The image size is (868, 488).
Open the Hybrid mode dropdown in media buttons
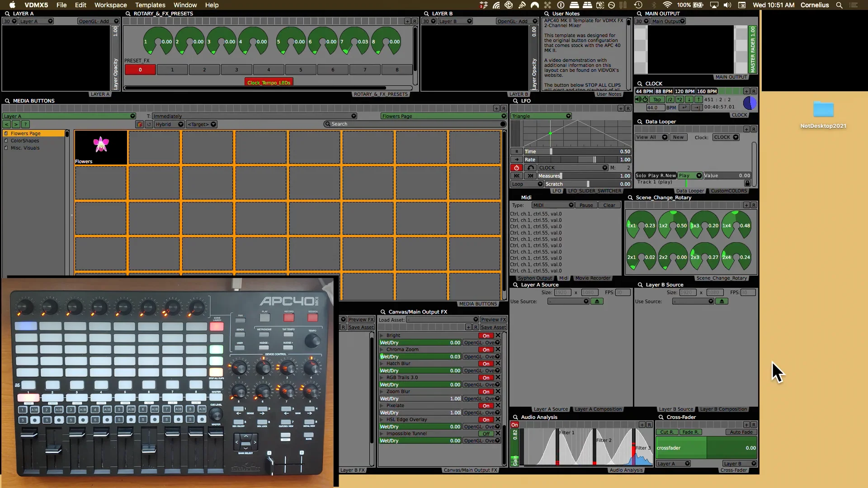[169, 124]
